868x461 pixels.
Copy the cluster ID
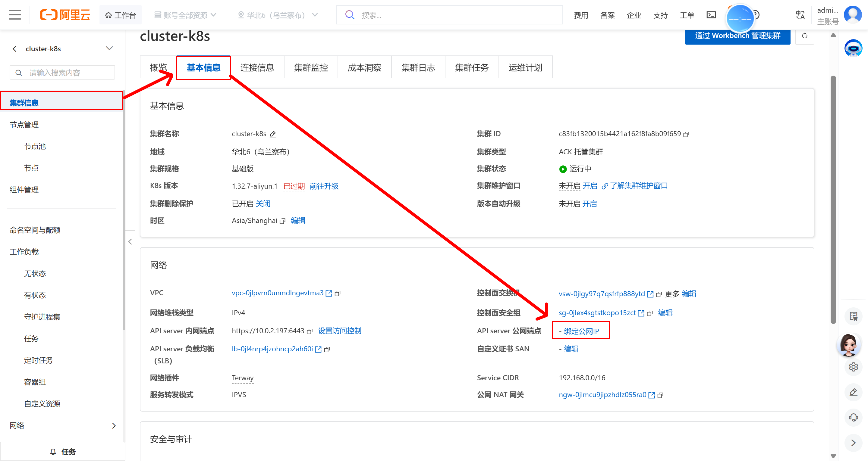click(x=686, y=134)
